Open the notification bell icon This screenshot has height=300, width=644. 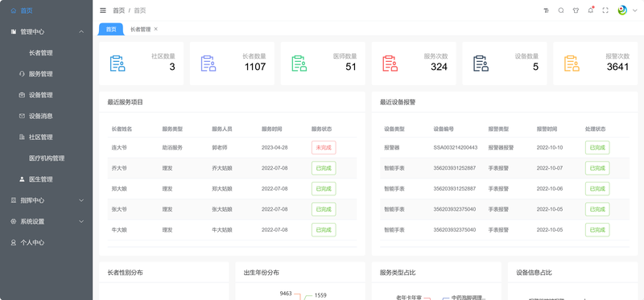pos(591,10)
